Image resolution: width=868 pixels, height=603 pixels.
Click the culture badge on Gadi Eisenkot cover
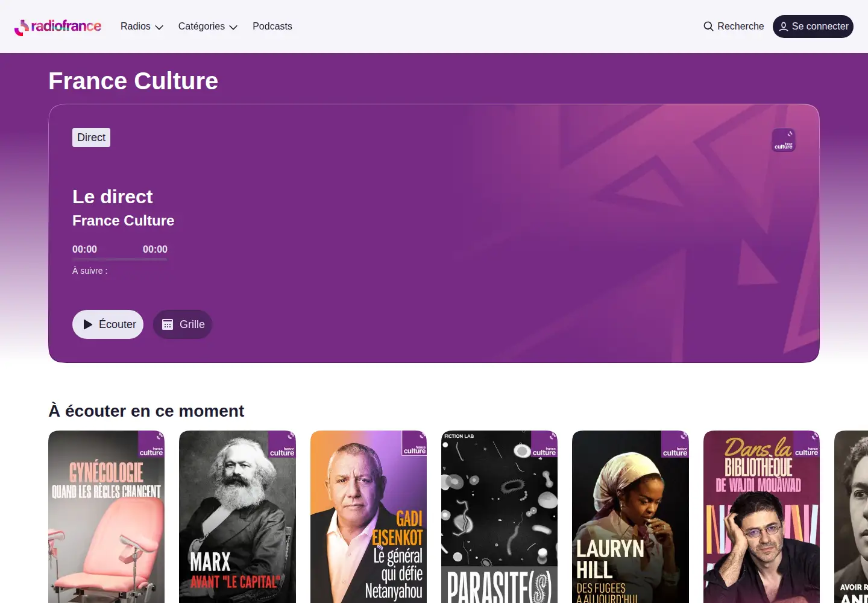point(414,443)
